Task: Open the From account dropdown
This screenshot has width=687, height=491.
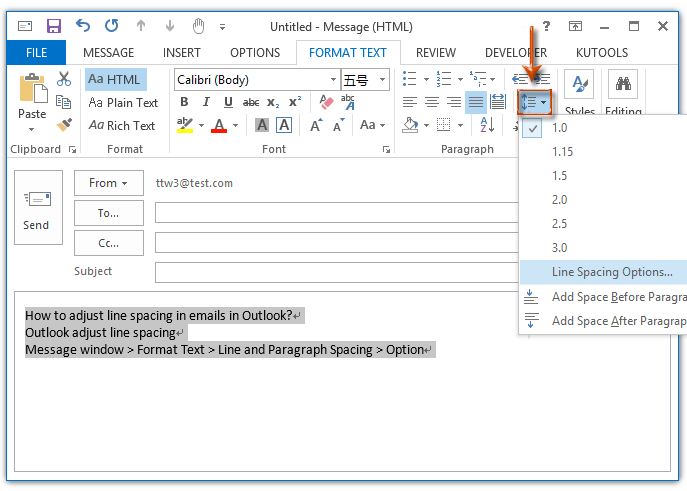Action: (x=108, y=183)
